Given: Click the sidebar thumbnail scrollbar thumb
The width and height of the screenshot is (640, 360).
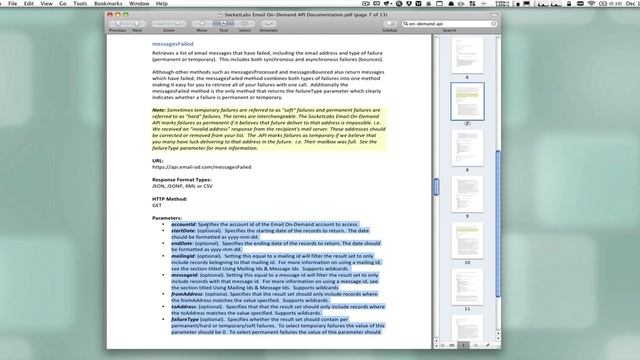Looking at the screenshot, I should [498, 224].
